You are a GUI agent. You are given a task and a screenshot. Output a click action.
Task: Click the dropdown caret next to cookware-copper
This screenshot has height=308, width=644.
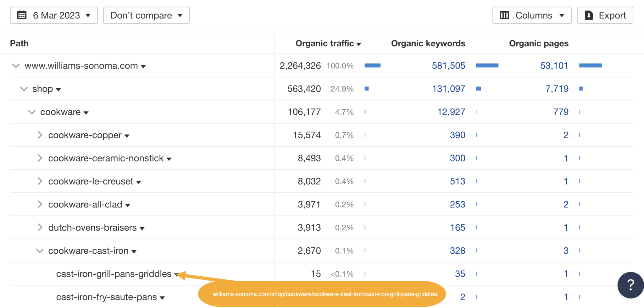pos(127,136)
